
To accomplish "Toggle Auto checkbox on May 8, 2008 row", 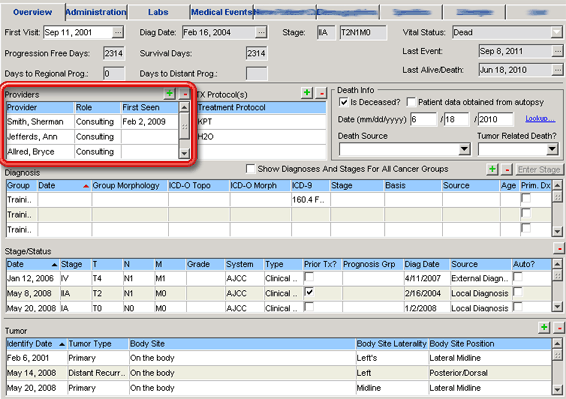I will tap(518, 292).
